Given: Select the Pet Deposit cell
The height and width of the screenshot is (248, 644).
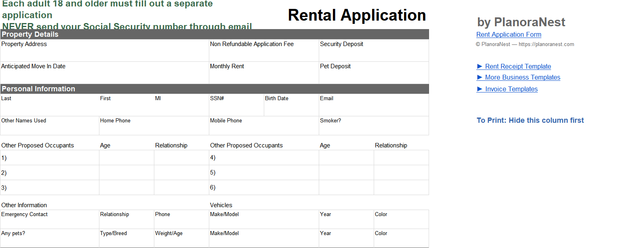Looking at the screenshot, I should (374, 73).
